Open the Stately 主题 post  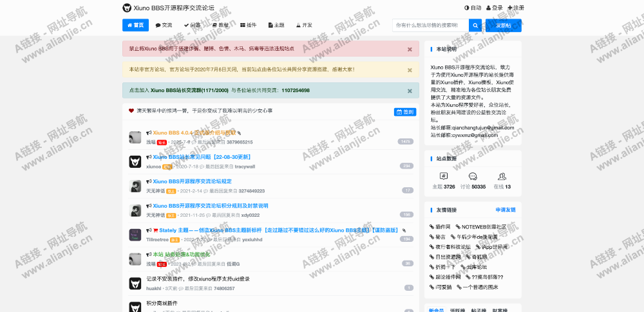tap(279, 230)
